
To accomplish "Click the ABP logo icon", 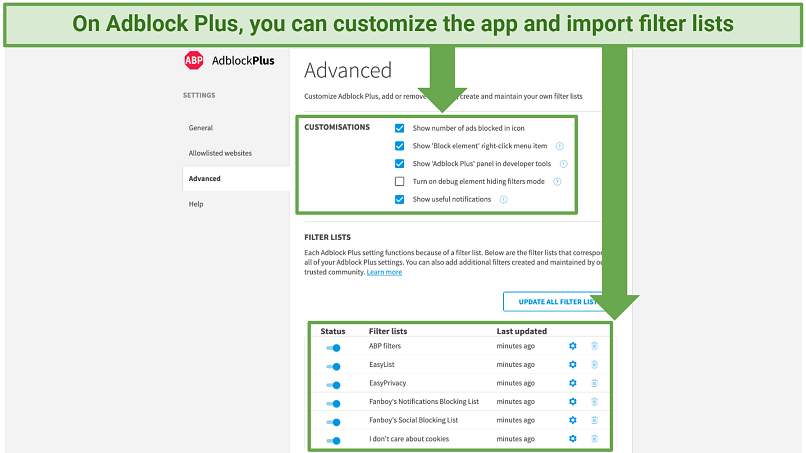I will point(194,61).
